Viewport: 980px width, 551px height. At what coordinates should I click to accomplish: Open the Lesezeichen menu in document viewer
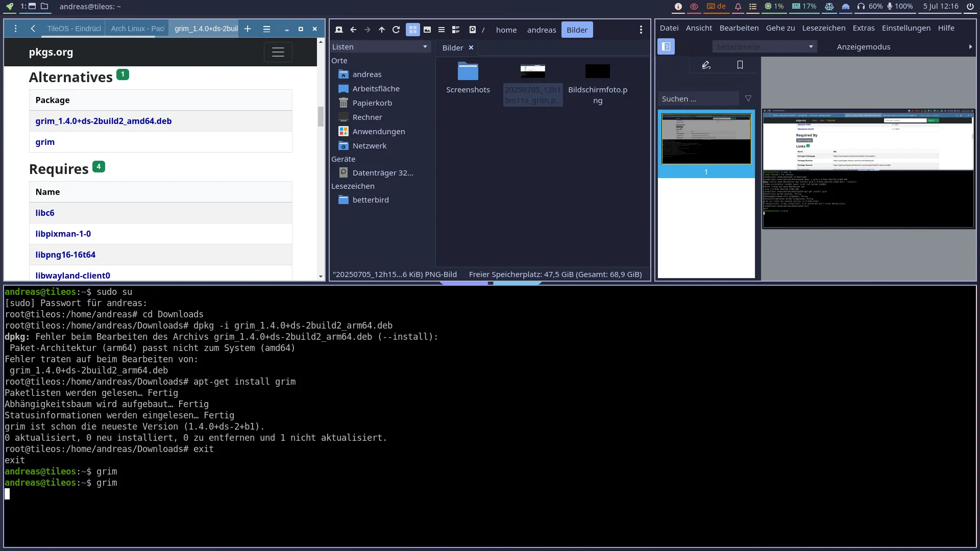[x=823, y=28]
